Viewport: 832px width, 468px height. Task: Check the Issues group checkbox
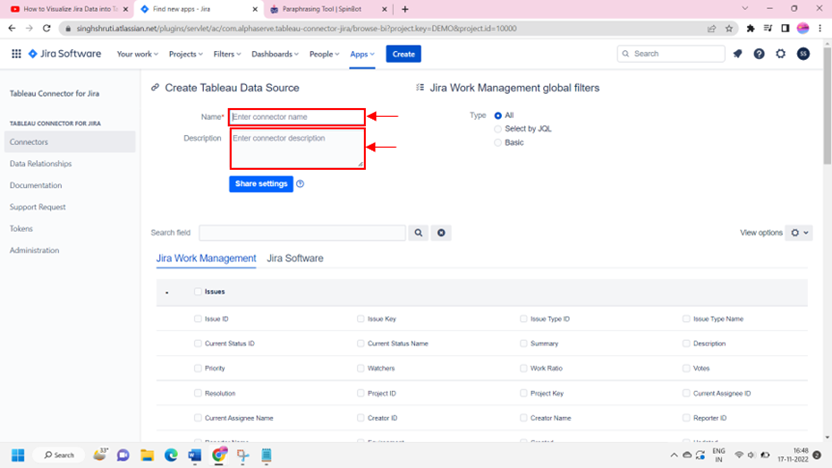tap(198, 291)
